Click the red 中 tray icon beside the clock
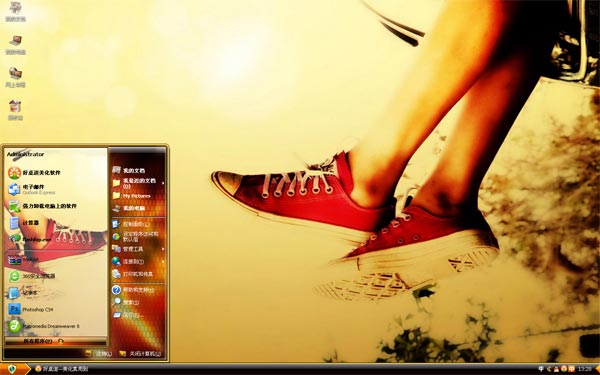The height and width of the screenshot is (375, 600). click(x=572, y=369)
